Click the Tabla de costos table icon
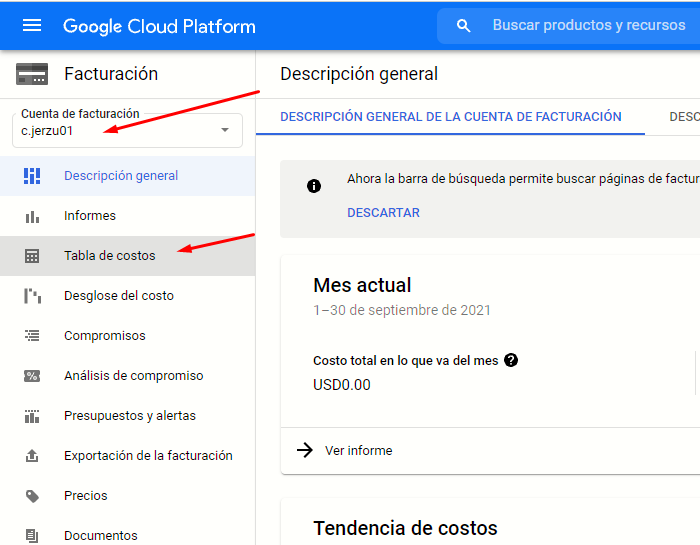 (32, 256)
